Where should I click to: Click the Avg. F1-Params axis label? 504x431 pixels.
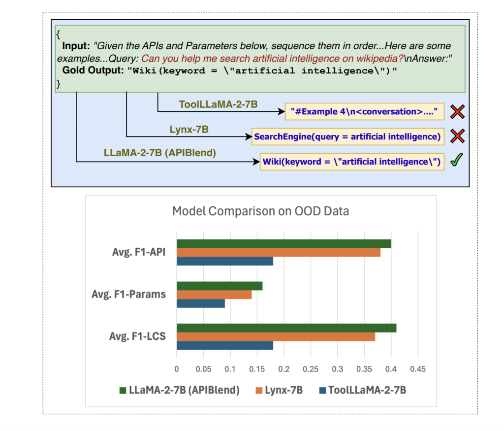(x=128, y=294)
